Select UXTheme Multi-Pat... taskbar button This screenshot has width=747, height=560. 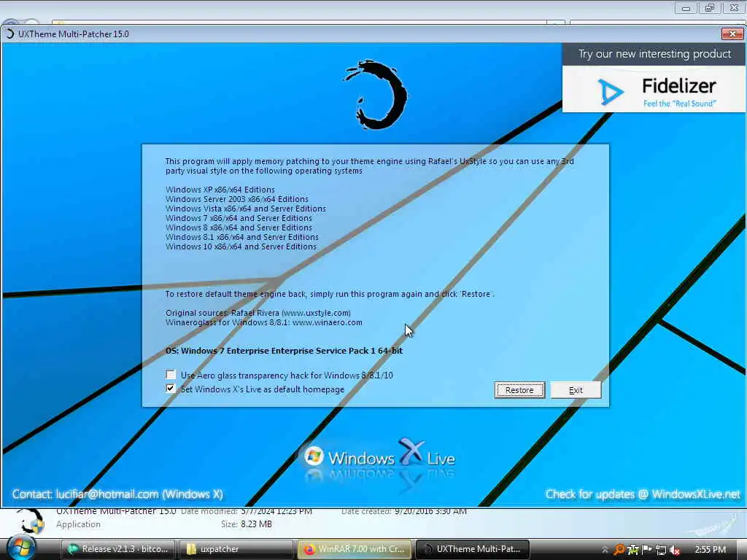(473, 549)
